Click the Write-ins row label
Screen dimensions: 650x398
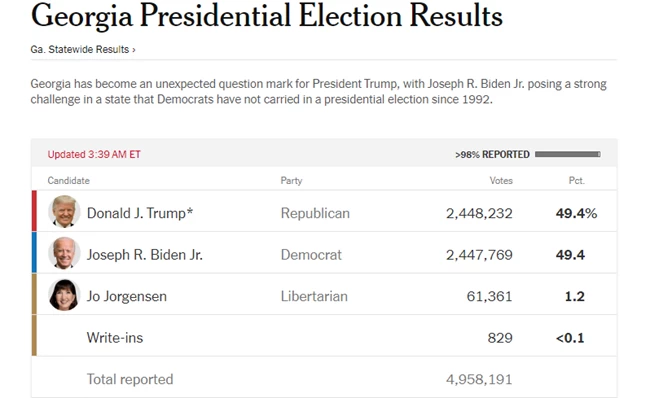115,338
